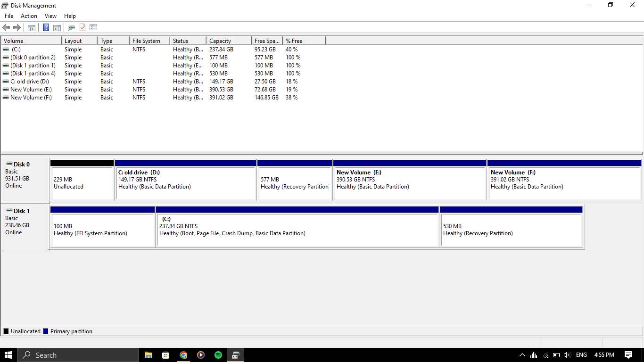Open the View menu
Screen dimensions: 644x362
click(50, 16)
